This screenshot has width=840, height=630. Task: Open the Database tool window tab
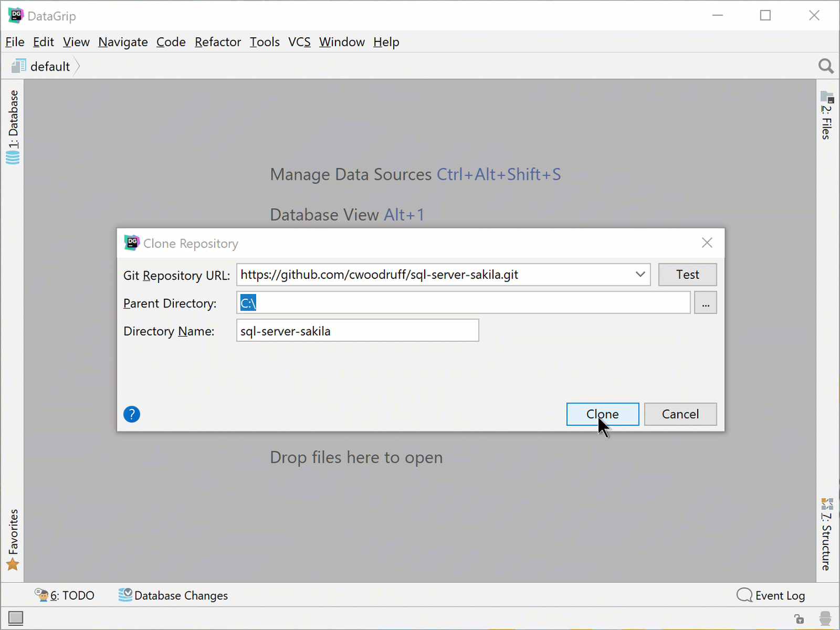(x=13, y=128)
